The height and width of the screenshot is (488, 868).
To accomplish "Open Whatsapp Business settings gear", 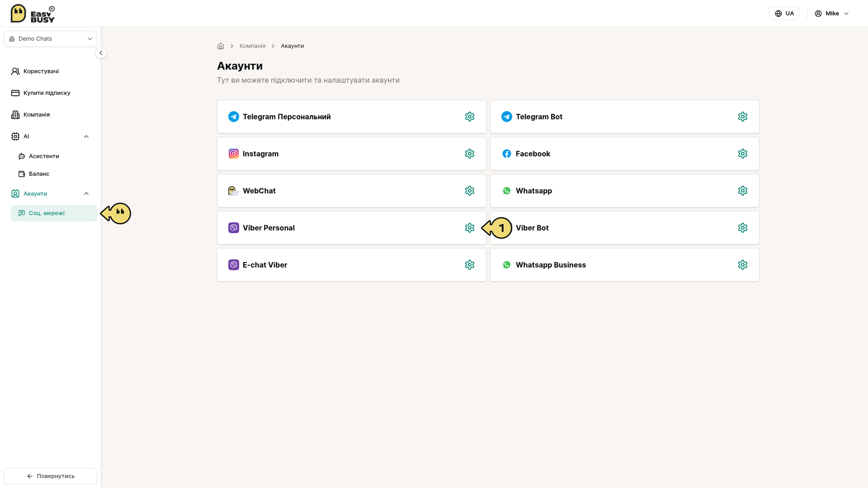I will click(x=743, y=265).
